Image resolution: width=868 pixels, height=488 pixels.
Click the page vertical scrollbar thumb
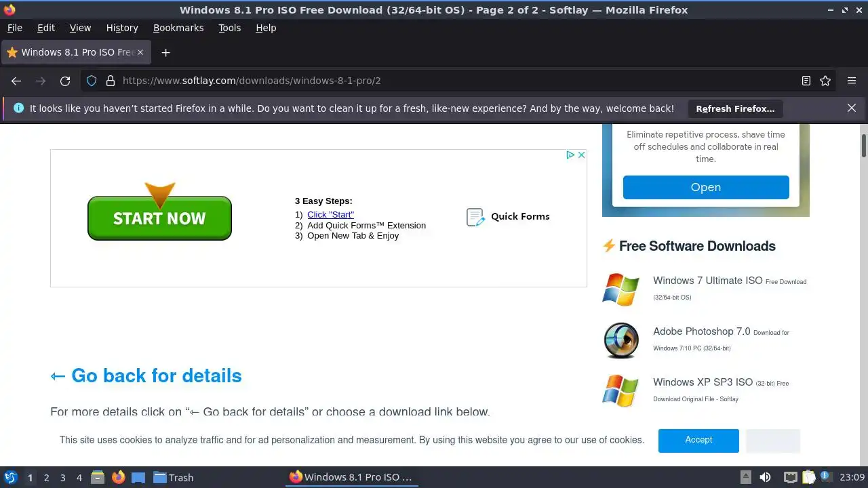tap(864, 146)
